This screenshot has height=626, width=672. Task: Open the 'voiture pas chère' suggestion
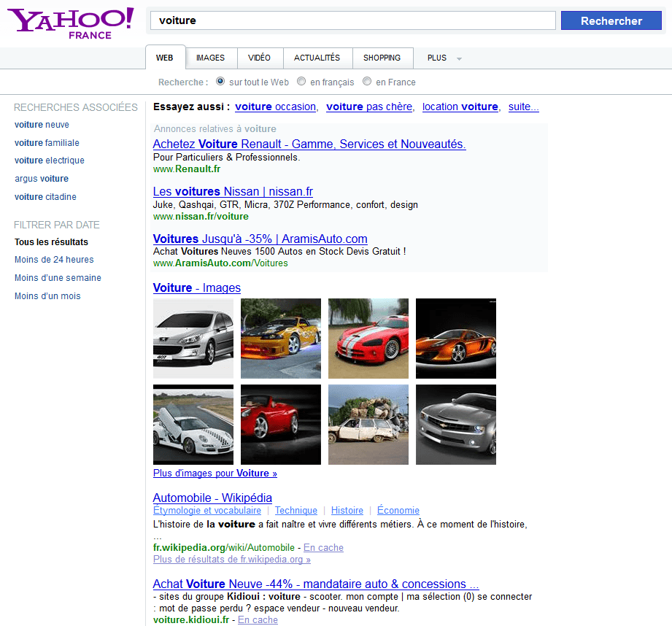coord(369,107)
